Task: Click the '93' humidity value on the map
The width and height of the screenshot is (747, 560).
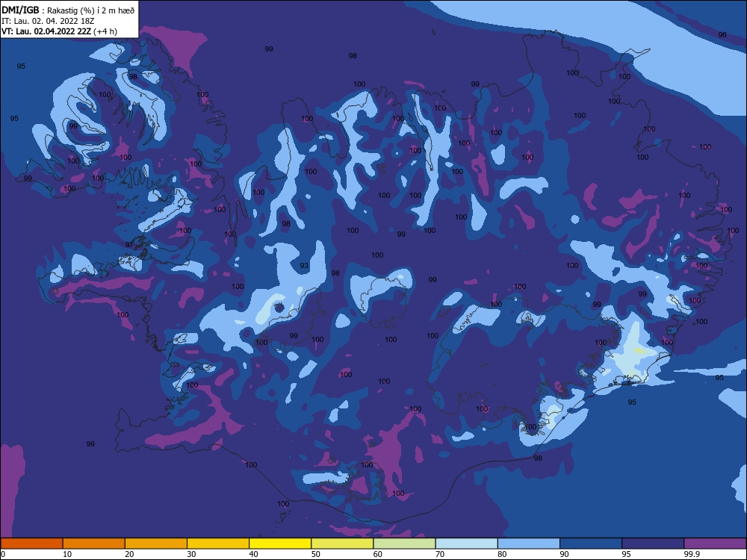Action: (x=304, y=266)
